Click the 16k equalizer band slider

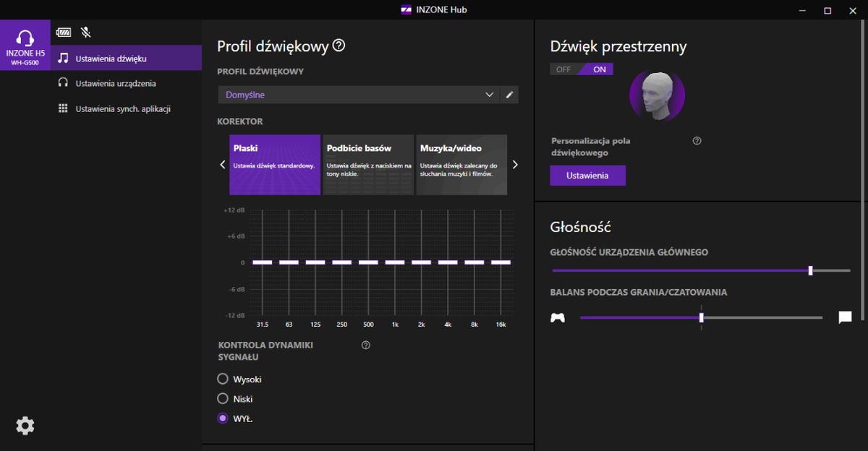(501, 262)
